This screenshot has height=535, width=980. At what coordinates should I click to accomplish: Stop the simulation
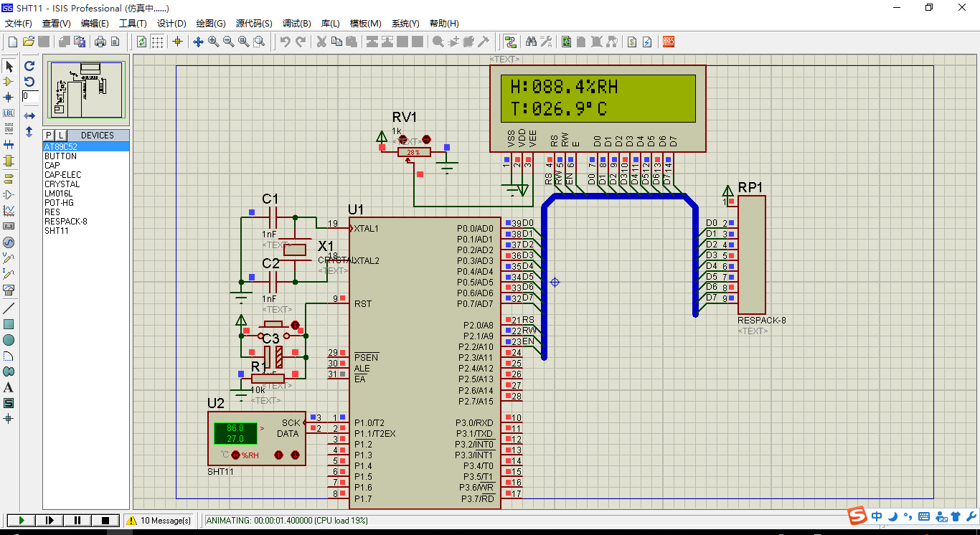point(105,520)
